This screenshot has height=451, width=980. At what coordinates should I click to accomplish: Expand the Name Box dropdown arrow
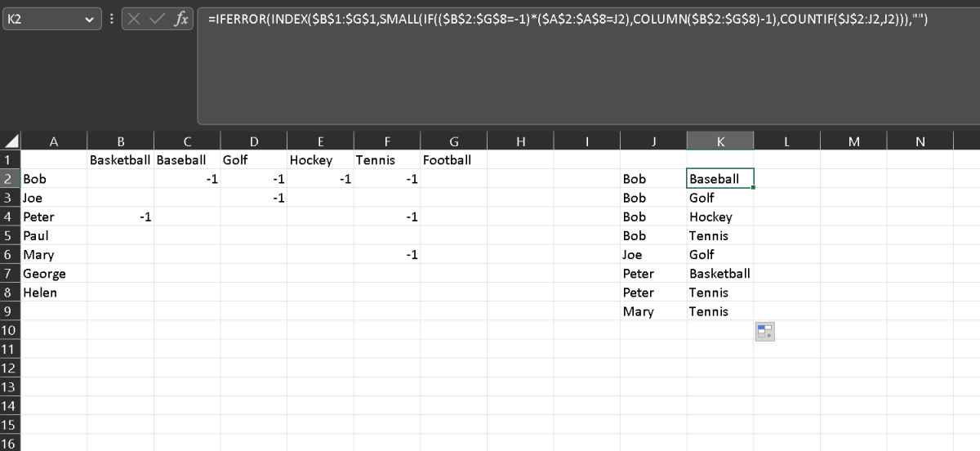pyautogui.click(x=89, y=19)
